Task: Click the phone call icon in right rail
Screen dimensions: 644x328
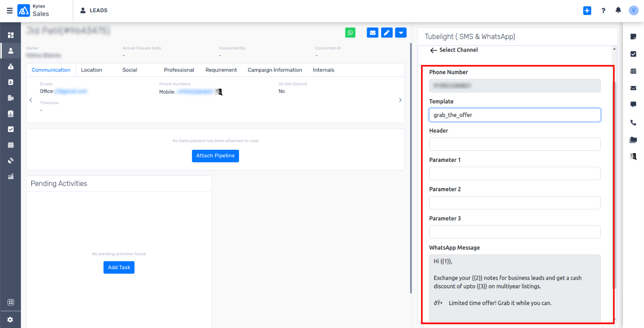Action: tap(633, 123)
